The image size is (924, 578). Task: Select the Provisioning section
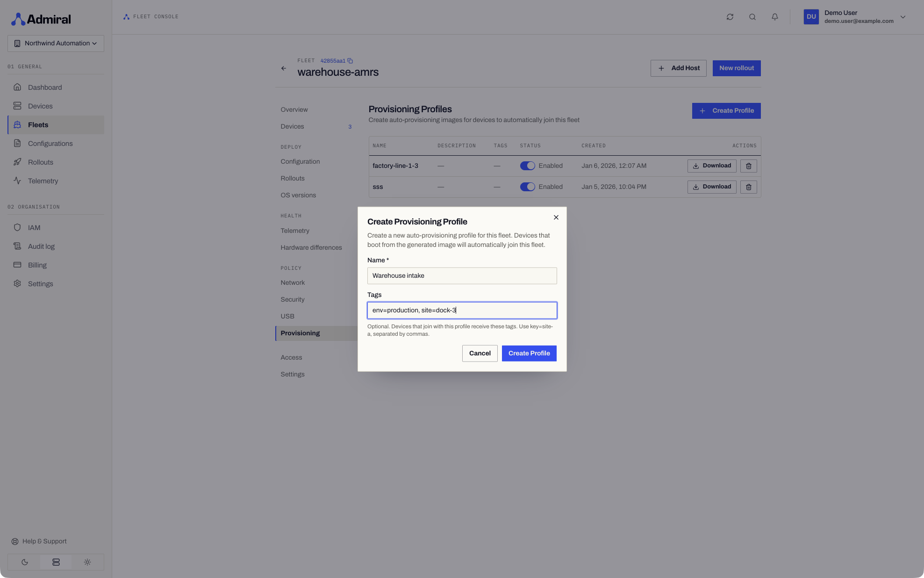tap(316, 333)
